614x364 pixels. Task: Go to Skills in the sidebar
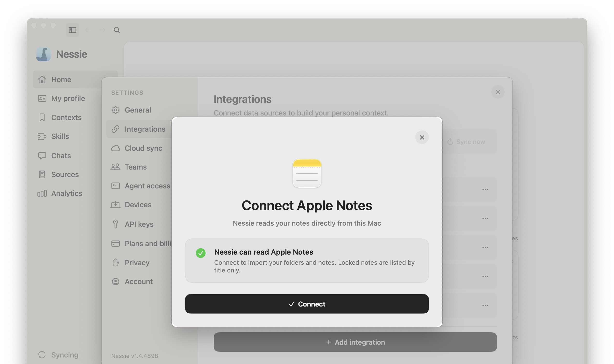(x=53, y=136)
